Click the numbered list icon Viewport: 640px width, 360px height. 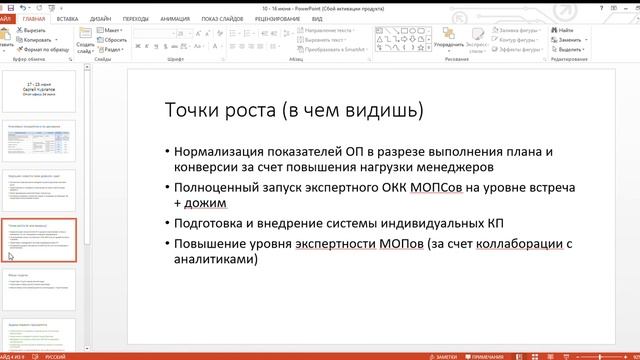point(246,33)
